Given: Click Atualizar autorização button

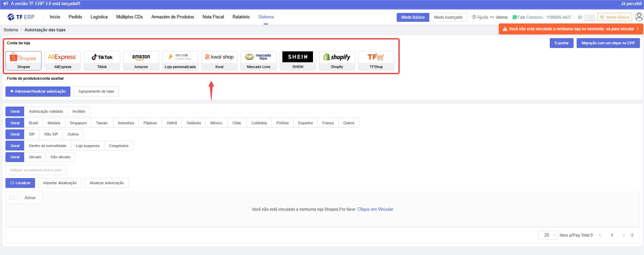Looking at the screenshot, I should [x=106, y=183].
